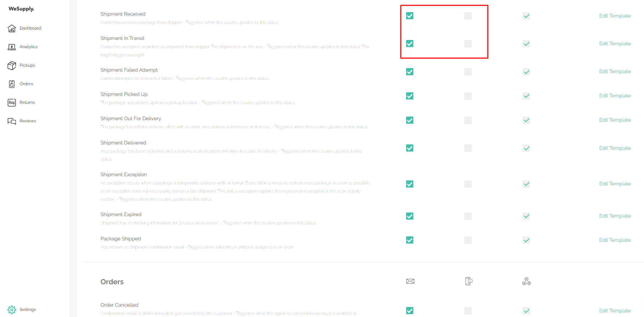The width and height of the screenshot is (644, 317).
Task: Enable SMS for Shipment Delivered
Action: [x=468, y=148]
